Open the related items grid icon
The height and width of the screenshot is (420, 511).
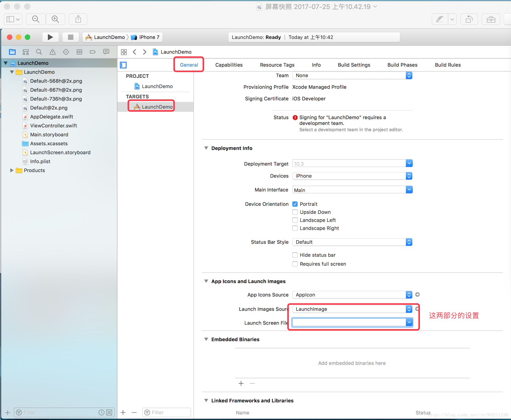pos(124,52)
